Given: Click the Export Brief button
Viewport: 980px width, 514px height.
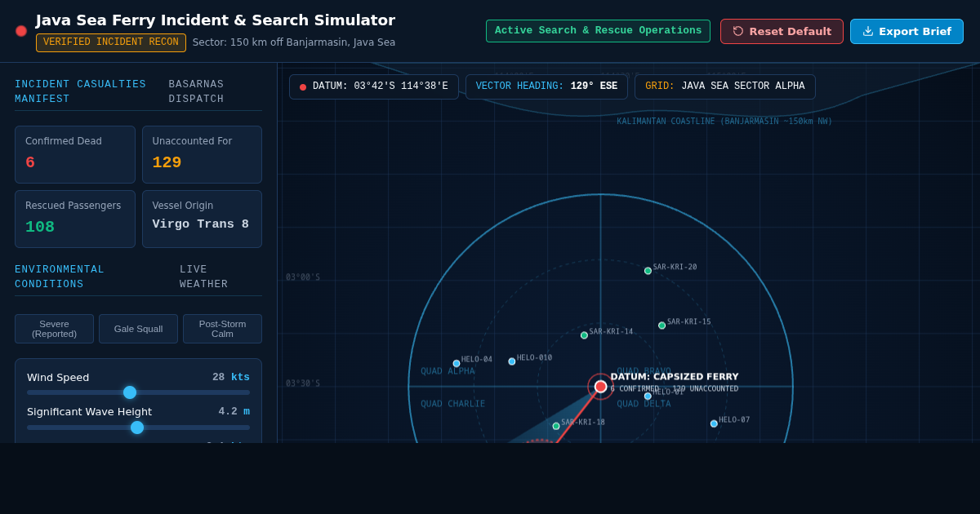Looking at the screenshot, I should (906, 31).
